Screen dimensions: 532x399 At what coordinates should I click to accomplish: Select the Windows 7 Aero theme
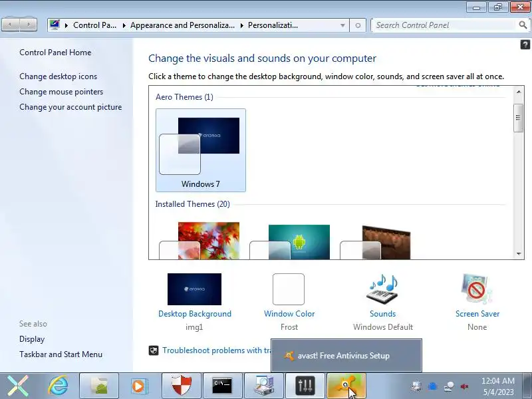point(201,150)
